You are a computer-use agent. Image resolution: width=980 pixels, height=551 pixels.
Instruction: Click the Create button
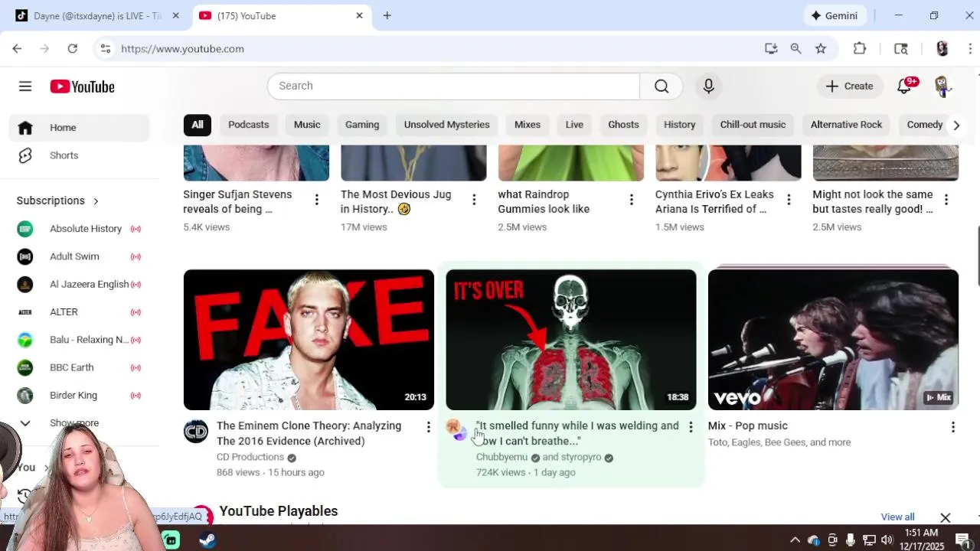[x=849, y=86]
